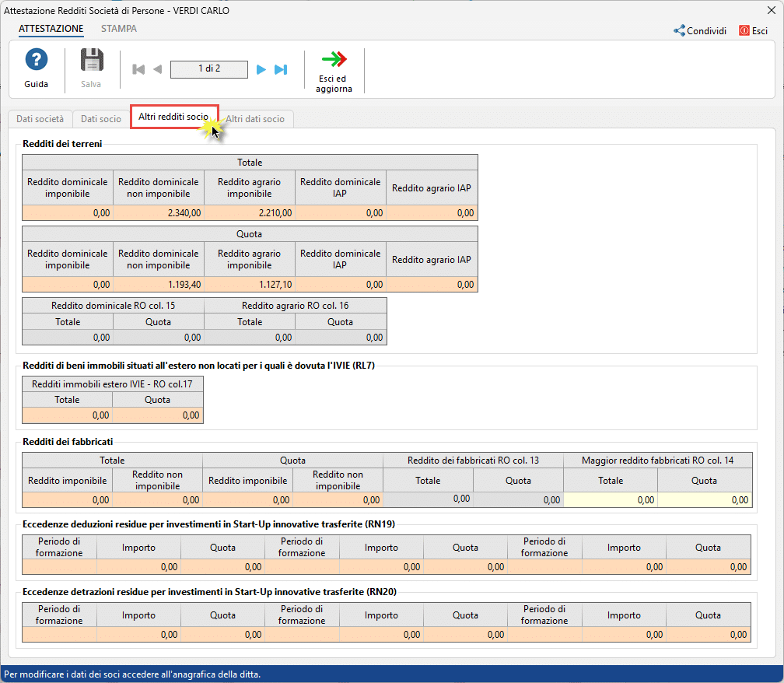Go to first record arrow

pyautogui.click(x=139, y=70)
